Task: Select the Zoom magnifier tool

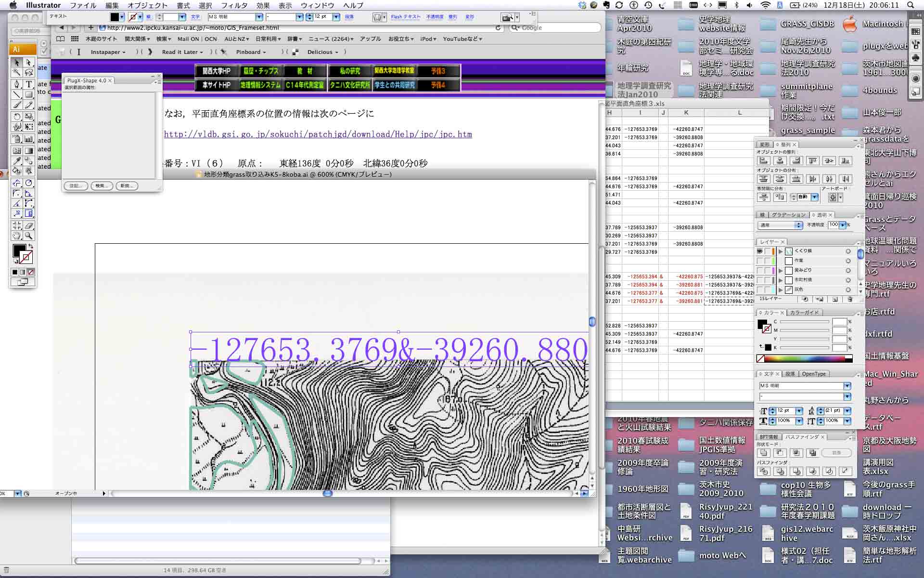Action: pyautogui.click(x=29, y=236)
